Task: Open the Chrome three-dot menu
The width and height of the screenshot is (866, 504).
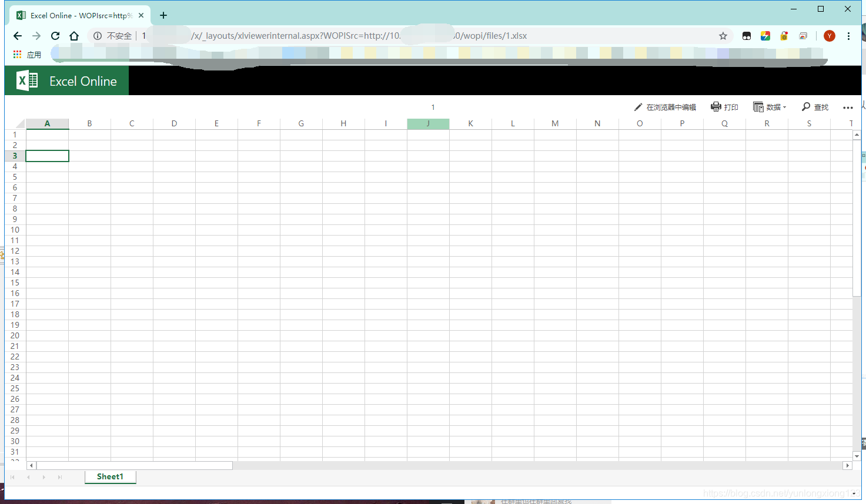Action: (848, 36)
